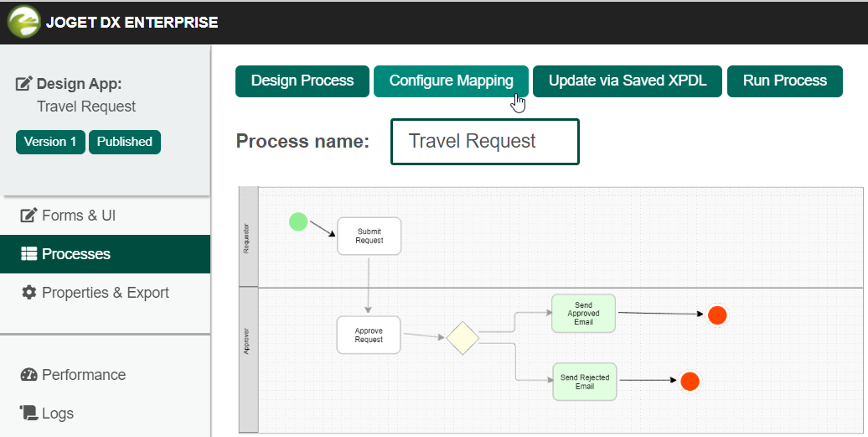
Task: Click the Published status badge
Action: tap(124, 142)
